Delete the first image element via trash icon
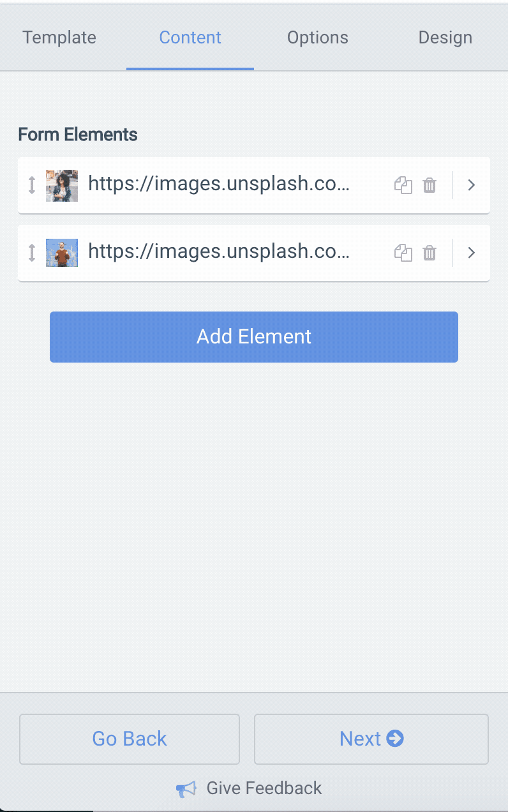The width and height of the screenshot is (508, 812). click(430, 185)
